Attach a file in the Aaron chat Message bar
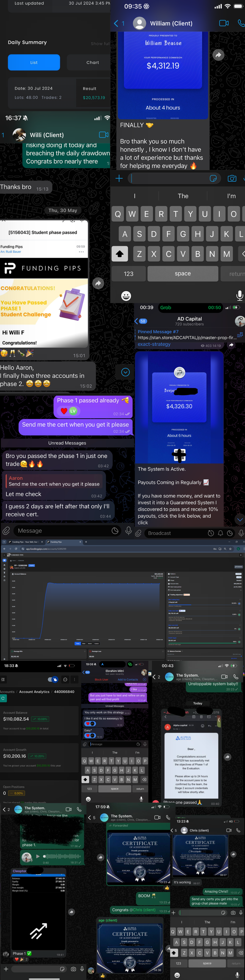Image resolution: width=245 pixels, height=980 pixels. [x=6, y=531]
